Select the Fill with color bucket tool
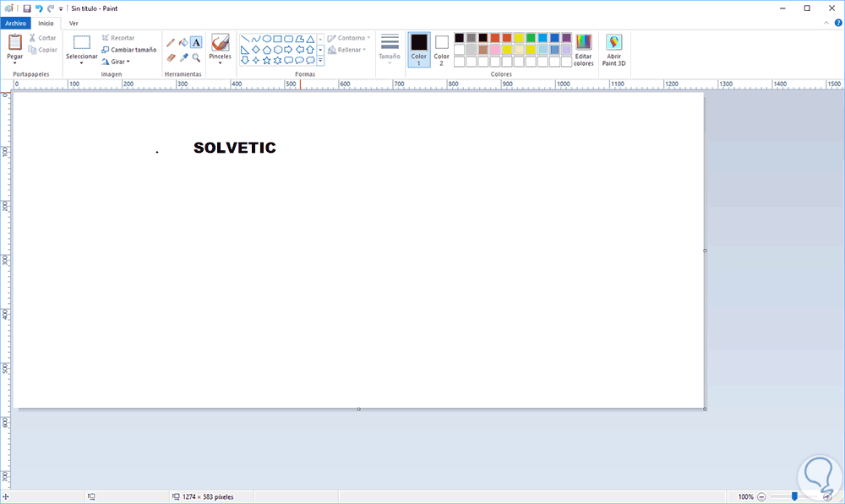This screenshot has width=845, height=504. 183,42
